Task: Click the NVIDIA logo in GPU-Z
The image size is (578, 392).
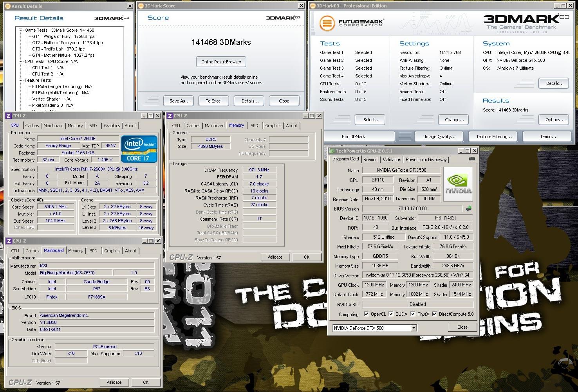Action: [458, 183]
